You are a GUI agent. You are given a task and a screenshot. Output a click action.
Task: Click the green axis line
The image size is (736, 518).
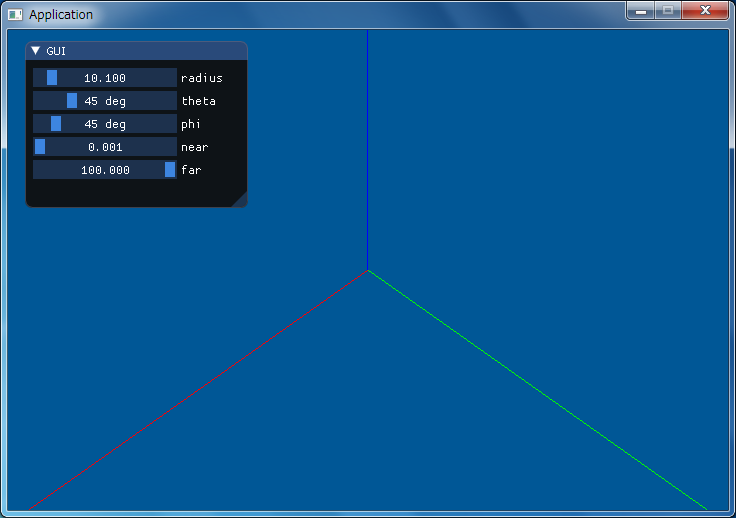(537, 389)
